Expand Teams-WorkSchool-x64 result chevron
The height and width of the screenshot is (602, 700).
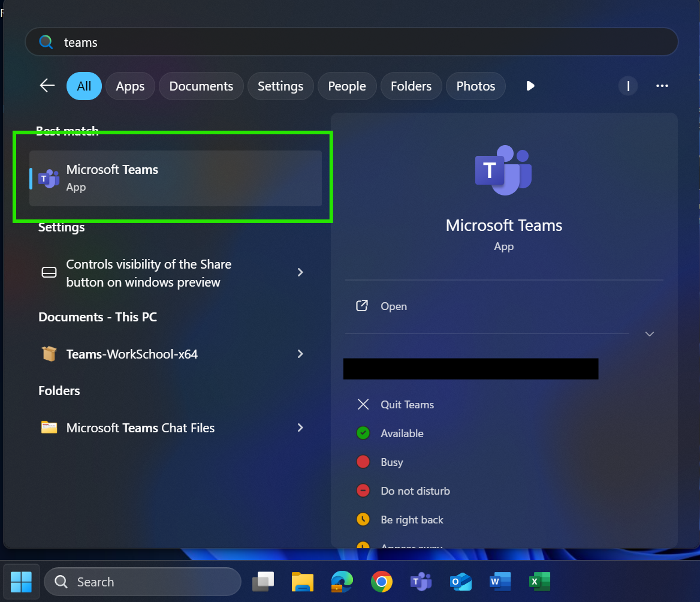tap(300, 354)
